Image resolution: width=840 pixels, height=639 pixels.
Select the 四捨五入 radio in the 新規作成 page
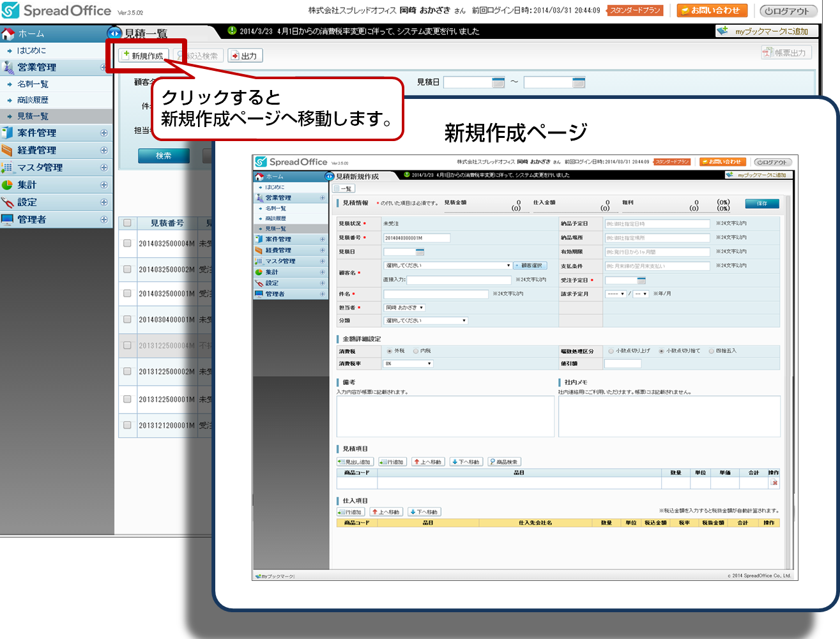(711, 351)
